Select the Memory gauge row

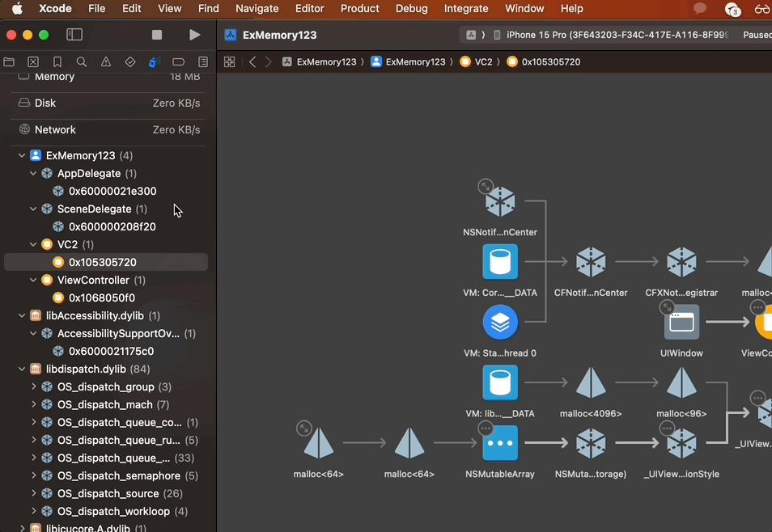(108, 76)
